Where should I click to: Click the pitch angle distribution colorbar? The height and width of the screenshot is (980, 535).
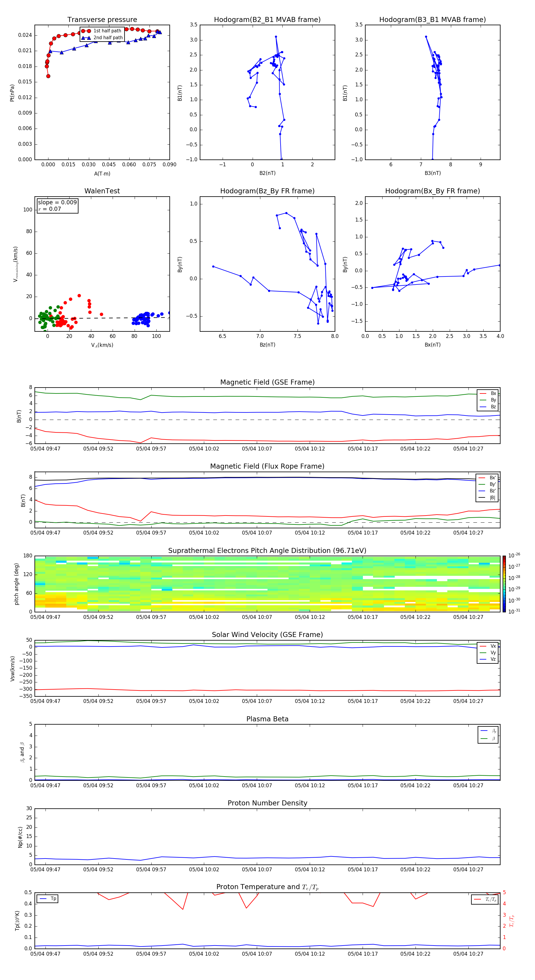(x=504, y=584)
